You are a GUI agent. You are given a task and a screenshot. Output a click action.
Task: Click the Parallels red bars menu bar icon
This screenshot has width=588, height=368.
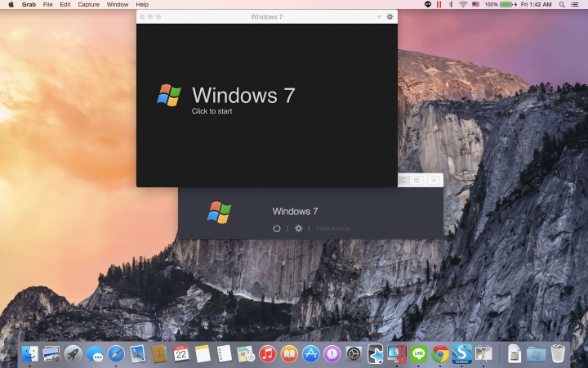[x=439, y=5]
